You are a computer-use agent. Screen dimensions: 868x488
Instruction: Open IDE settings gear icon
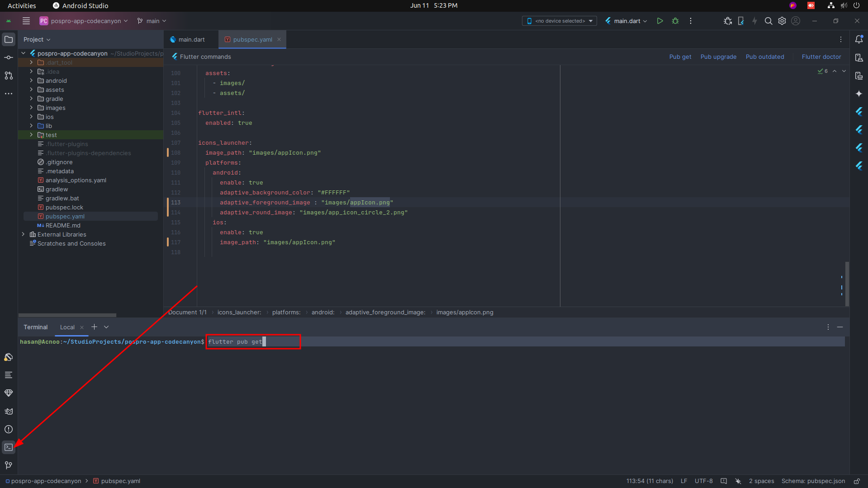tap(782, 21)
